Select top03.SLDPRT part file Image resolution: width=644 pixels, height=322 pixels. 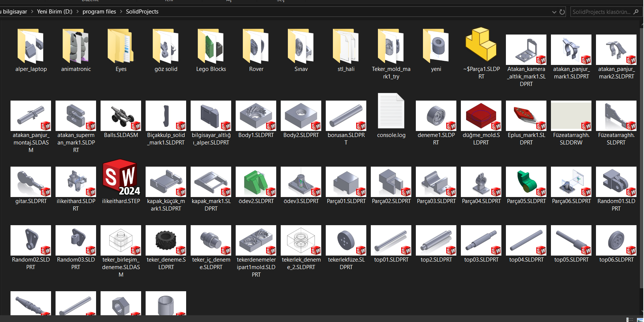coord(481,244)
